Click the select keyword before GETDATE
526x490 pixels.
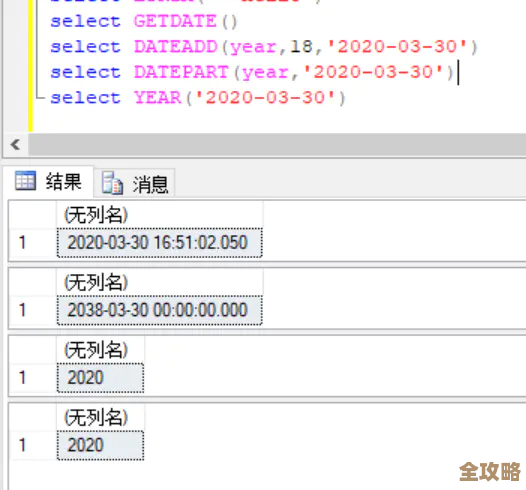[x=85, y=22]
